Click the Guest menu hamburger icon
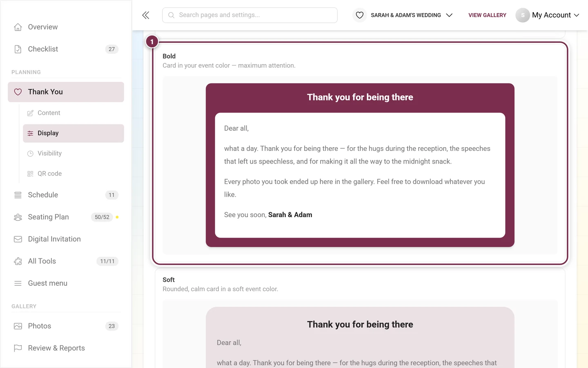588x368 pixels. click(18, 283)
